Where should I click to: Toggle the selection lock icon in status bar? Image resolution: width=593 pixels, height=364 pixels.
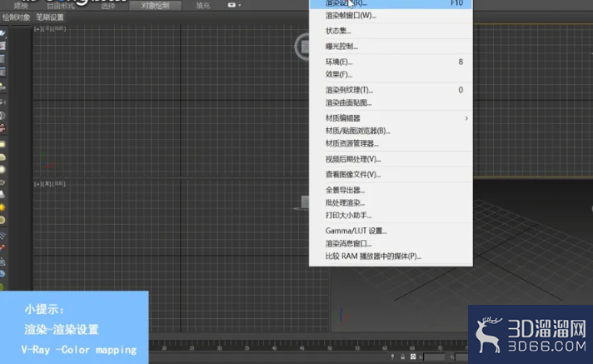click(x=403, y=357)
